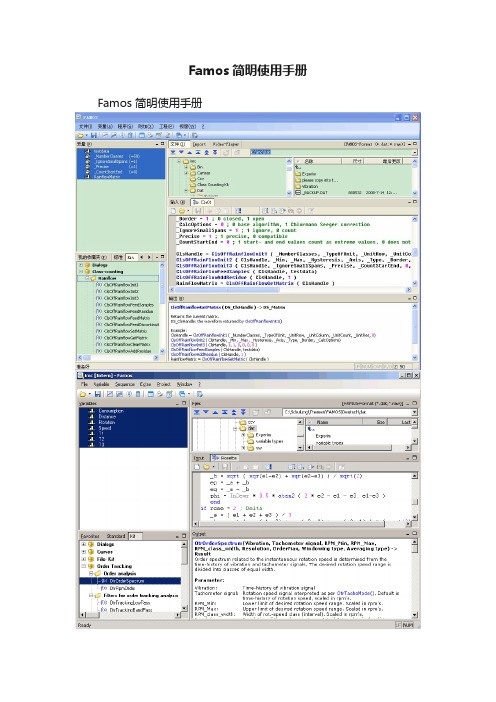
Task: Click the Vibration folder icon in the Chinese file list
Action: coord(298,186)
